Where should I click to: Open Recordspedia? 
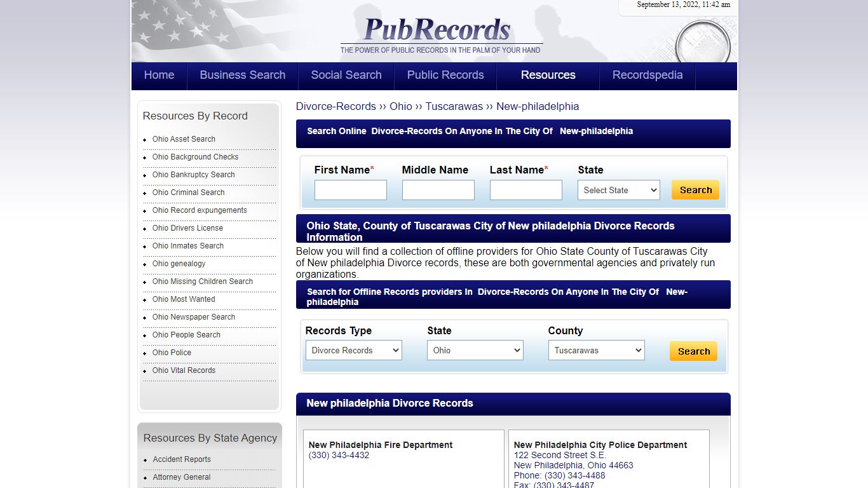click(648, 75)
